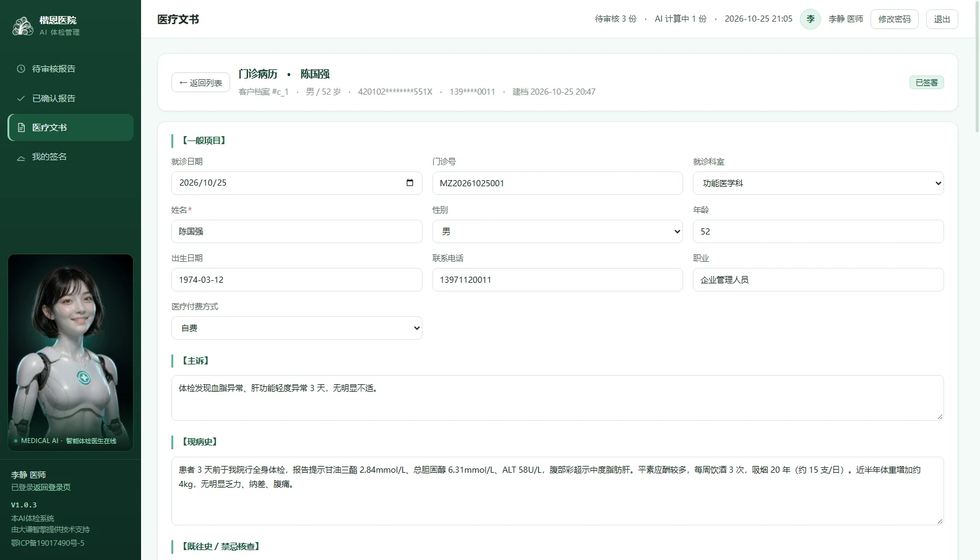The image size is (980, 560).
Task: Click the clock icon beside 待审核报告
Action: tap(21, 69)
